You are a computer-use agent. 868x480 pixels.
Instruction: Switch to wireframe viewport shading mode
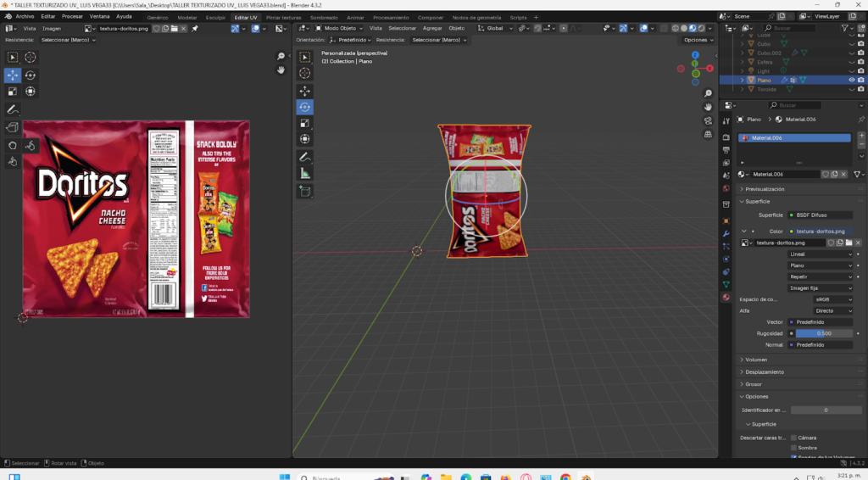676,28
